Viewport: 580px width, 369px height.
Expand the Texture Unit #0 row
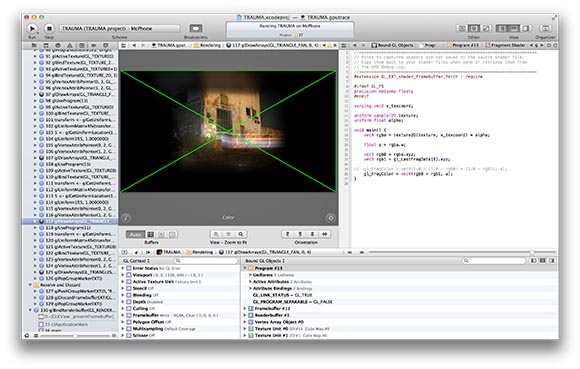pyautogui.click(x=245, y=329)
